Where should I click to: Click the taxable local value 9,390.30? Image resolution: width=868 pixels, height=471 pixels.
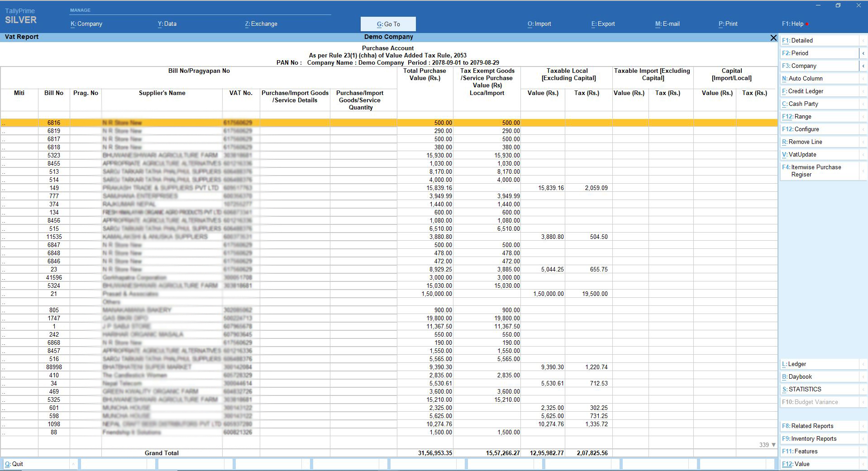(553, 367)
